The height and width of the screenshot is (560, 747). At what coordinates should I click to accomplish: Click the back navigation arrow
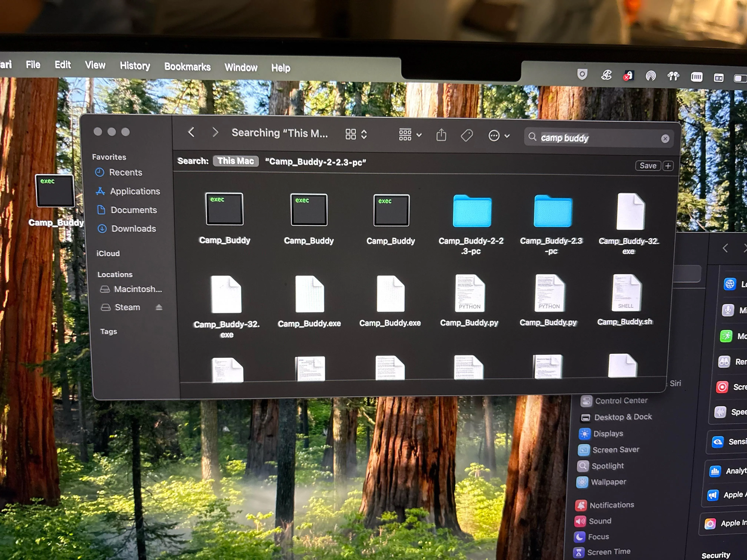[x=192, y=133]
